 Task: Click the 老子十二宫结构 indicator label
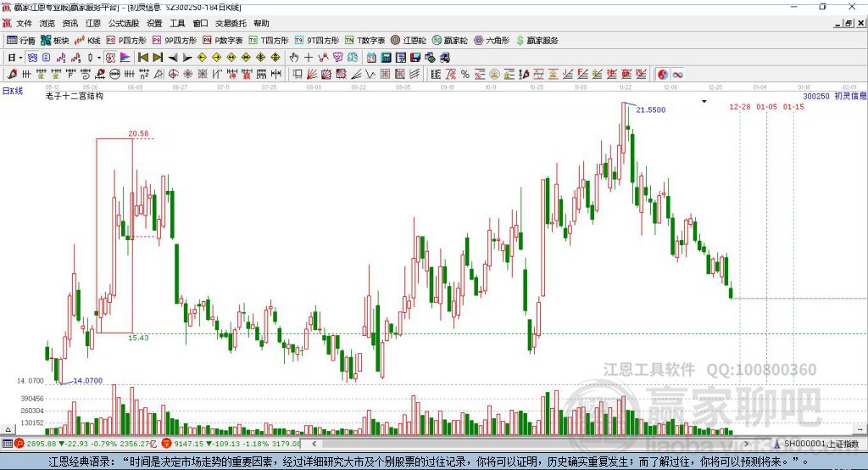[x=75, y=97]
